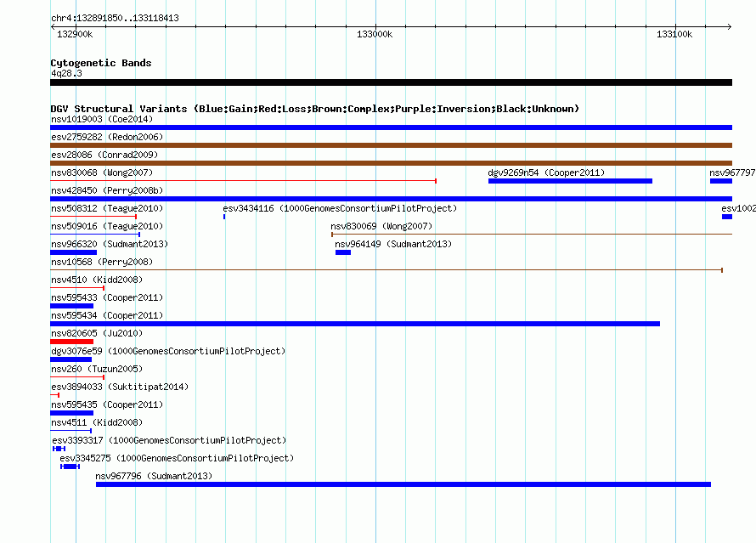
Task: Click the nsv428450 (Perry2008b) blue bar
Action: (x=391, y=199)
